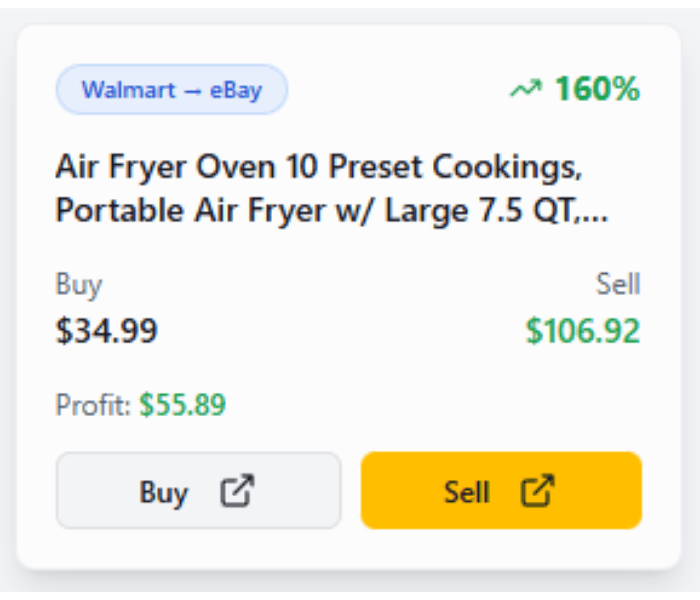Click the external-link icon in Sell button

pyautogui.click(x=537, y=491)
